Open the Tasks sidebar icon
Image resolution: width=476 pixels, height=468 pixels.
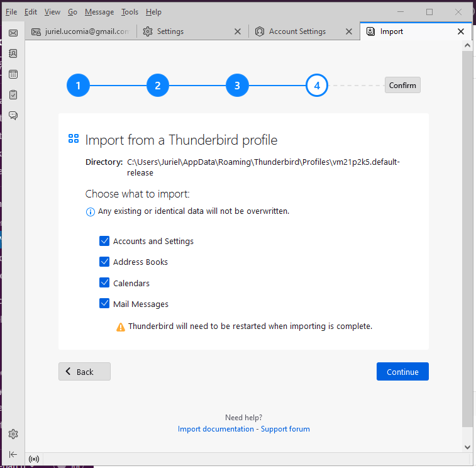coord(13,95)
